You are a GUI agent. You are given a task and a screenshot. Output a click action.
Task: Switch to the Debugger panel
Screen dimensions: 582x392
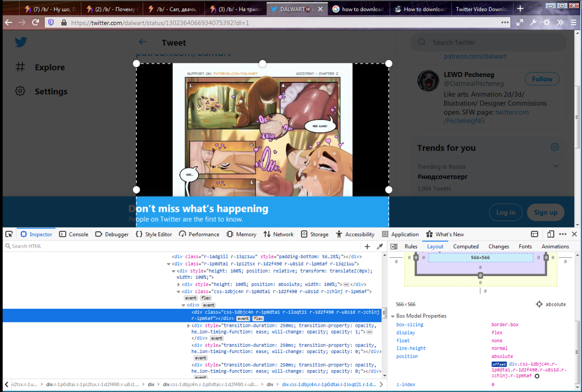[112, 234]
